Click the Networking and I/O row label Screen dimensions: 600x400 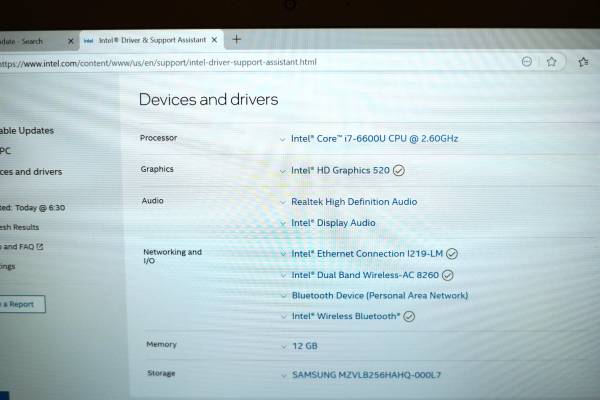(x=172, y=256)
